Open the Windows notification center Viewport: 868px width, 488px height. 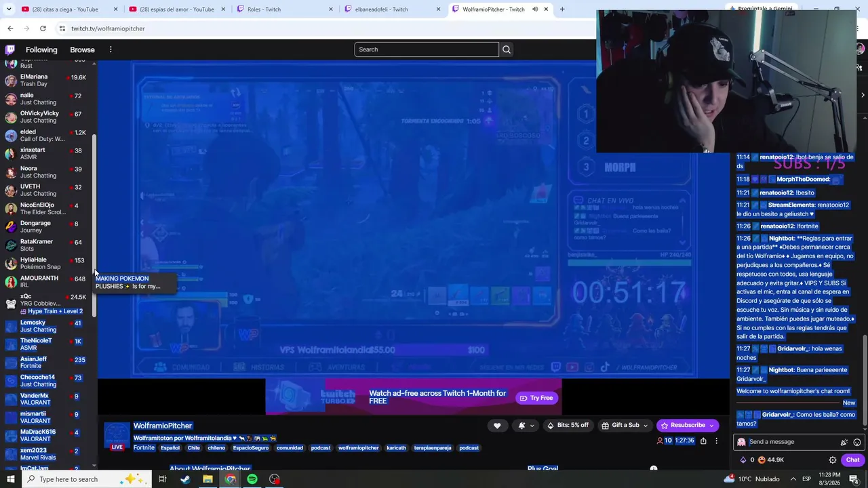coord(854,479)
